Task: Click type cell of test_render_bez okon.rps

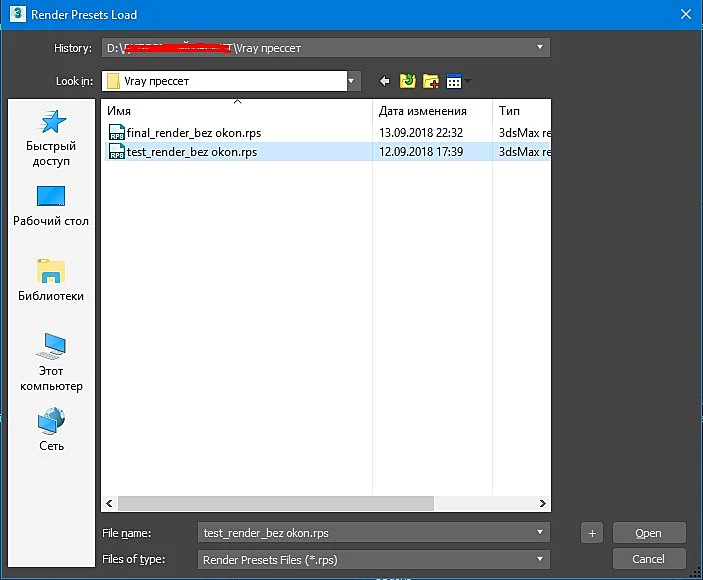Action: coord(525,151)
